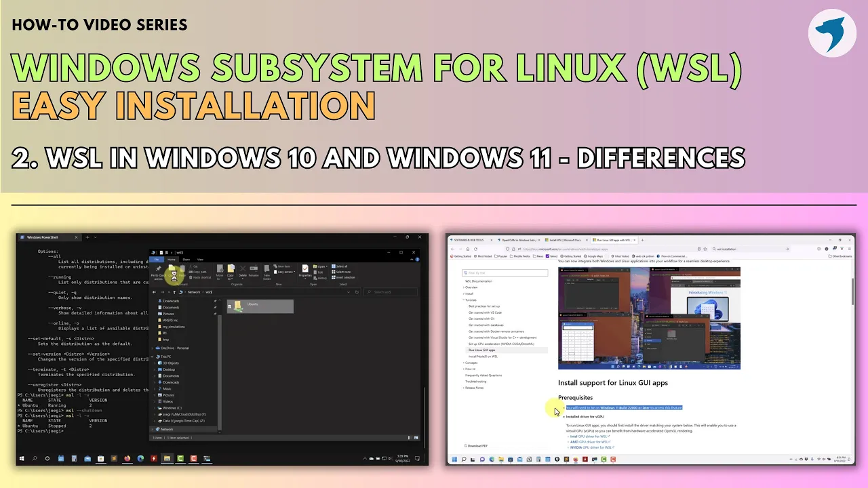Click New folder in Explorer ribbon

coord(267,271)
